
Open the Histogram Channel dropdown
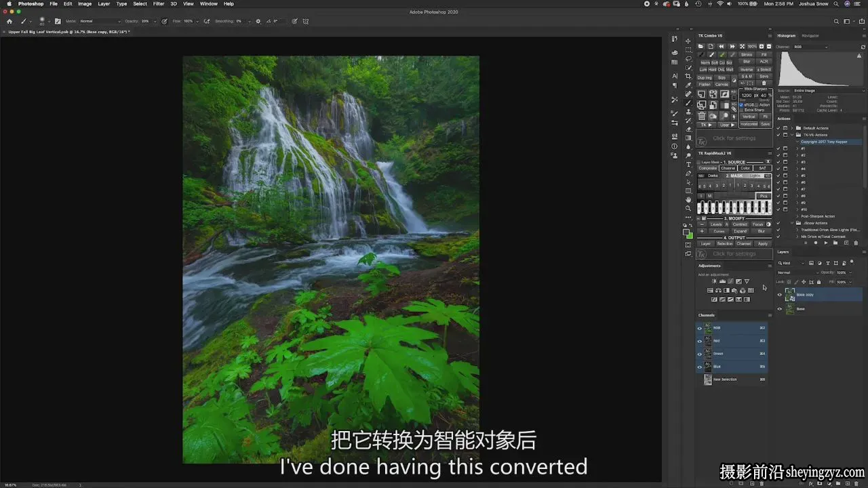811,47
